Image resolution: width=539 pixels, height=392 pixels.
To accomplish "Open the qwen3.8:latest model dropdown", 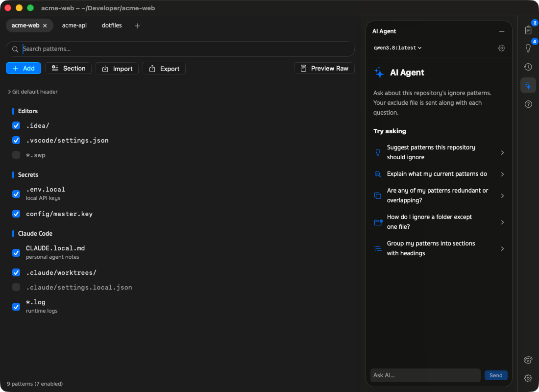I will (398, 48).
